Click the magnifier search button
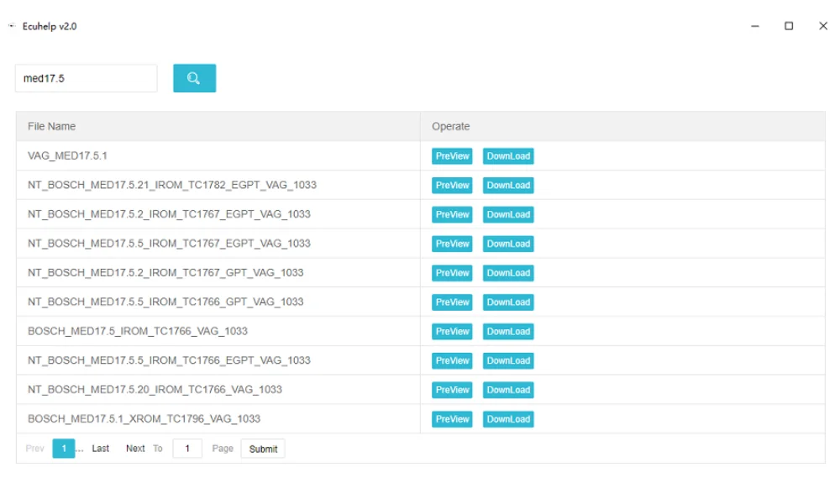The height and width of the screenshot is (504, 840). point(195,78)
